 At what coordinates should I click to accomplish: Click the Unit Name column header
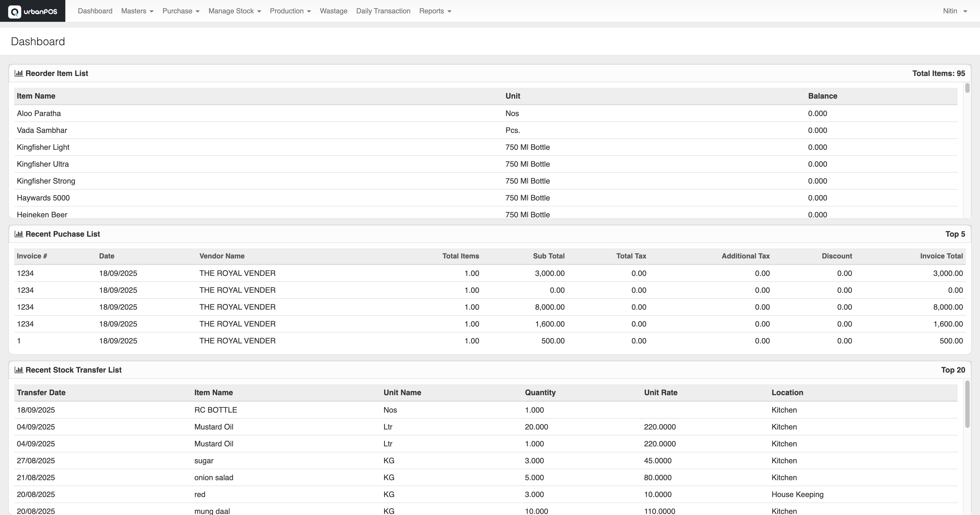coord(402,392)
